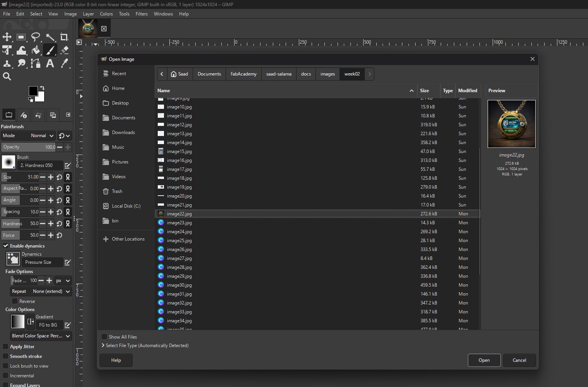
Task: Open the Images dock tab
Action: pyautogui.click(x=53, y=115)
